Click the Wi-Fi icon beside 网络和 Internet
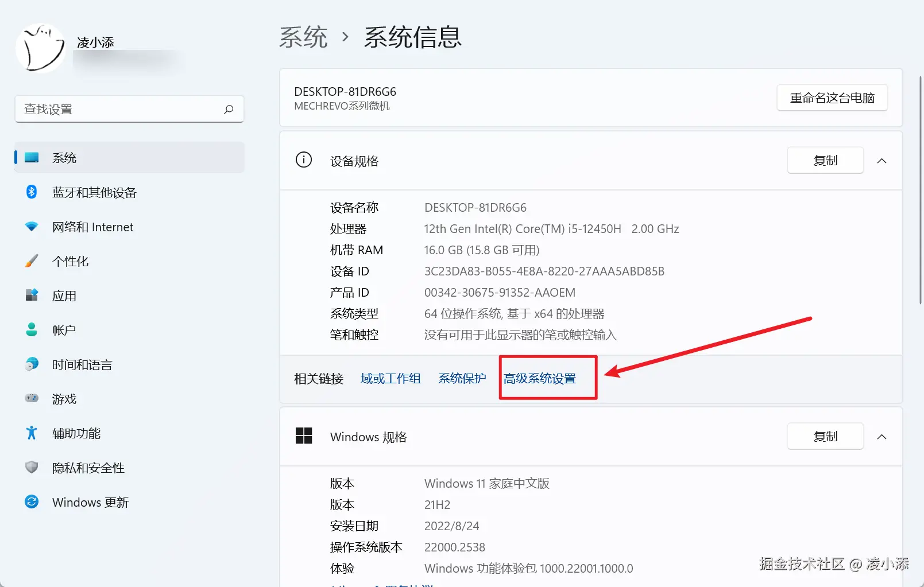The height and width of the screenshot is (587, 924). pyautogui.click(x=32, y=227)
